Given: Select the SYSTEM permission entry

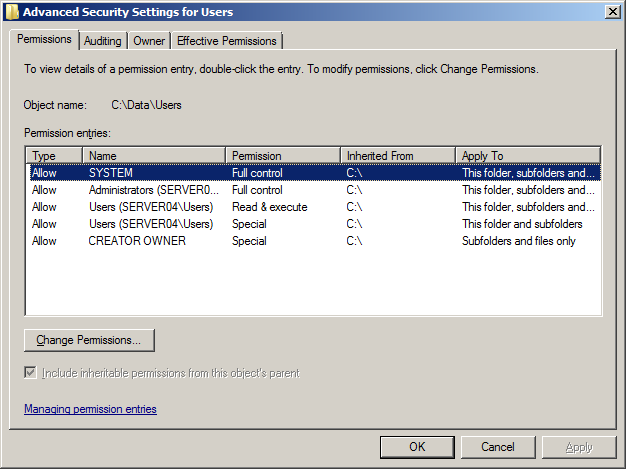Looking at the screenshot, I should 110,173.
